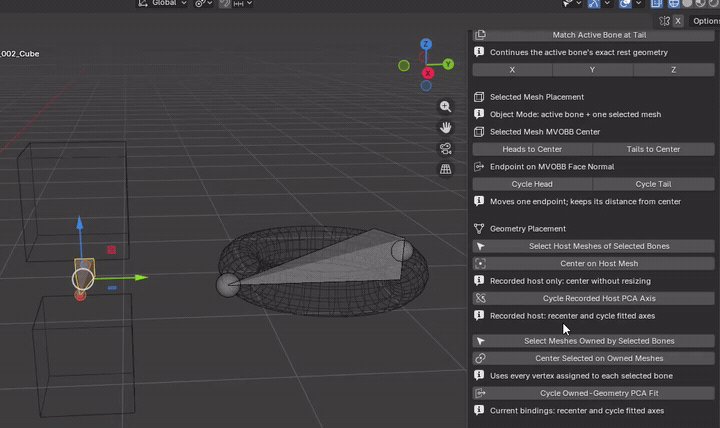Click the Selected Mesh MVOBB Center label
This screenshot has height=428, width=720.
tap(545, 132)
